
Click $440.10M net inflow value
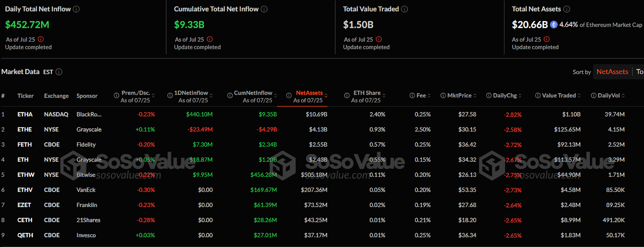[199, 114]
